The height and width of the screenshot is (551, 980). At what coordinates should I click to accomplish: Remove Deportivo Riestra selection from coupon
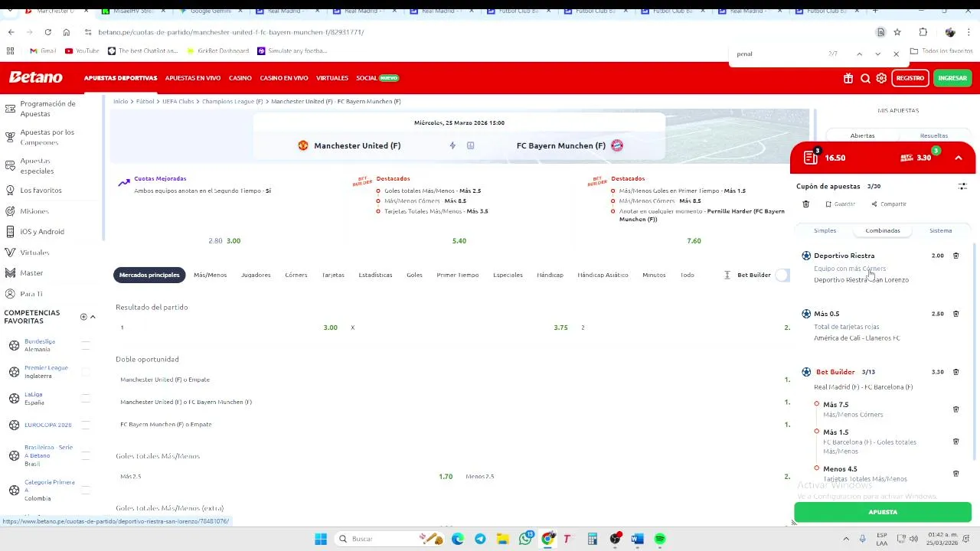click(955, 256)
